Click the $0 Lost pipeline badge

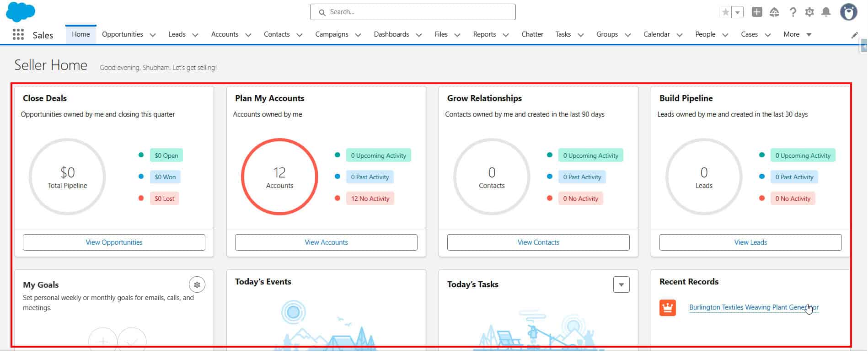165,198
